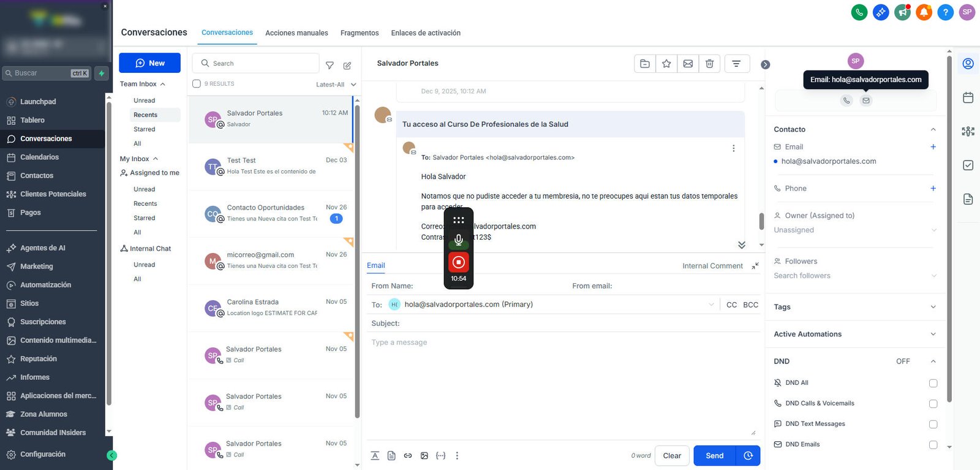Screen dimensions: 980x470
Task: Expand the Tags section
Action: point(855,307)
